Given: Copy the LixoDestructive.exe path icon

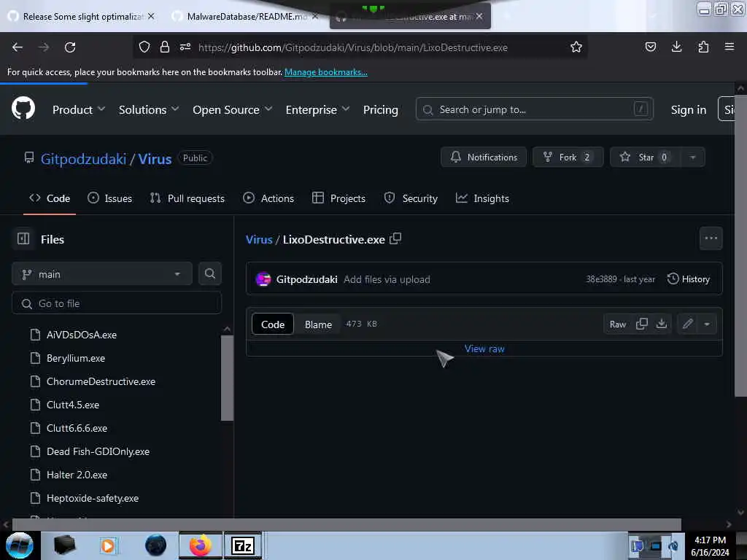Looking at the screenshot, I should tap(395, 238).
